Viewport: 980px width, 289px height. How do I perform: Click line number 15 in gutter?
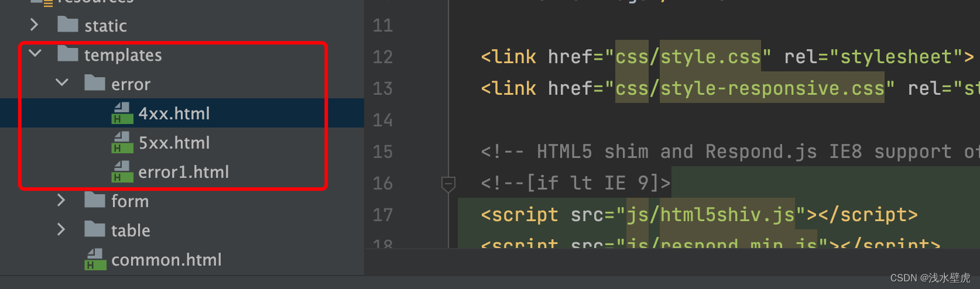(x=383, y=152)
